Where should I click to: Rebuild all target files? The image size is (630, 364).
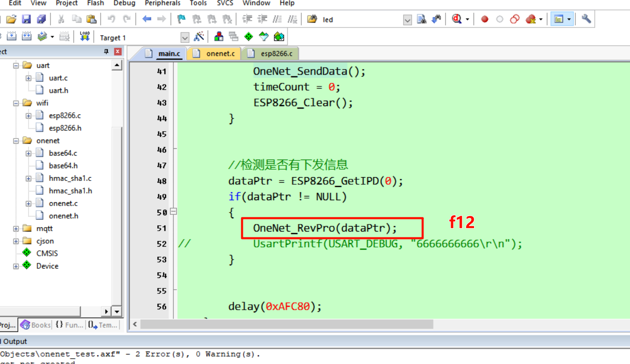coord(27,37)
